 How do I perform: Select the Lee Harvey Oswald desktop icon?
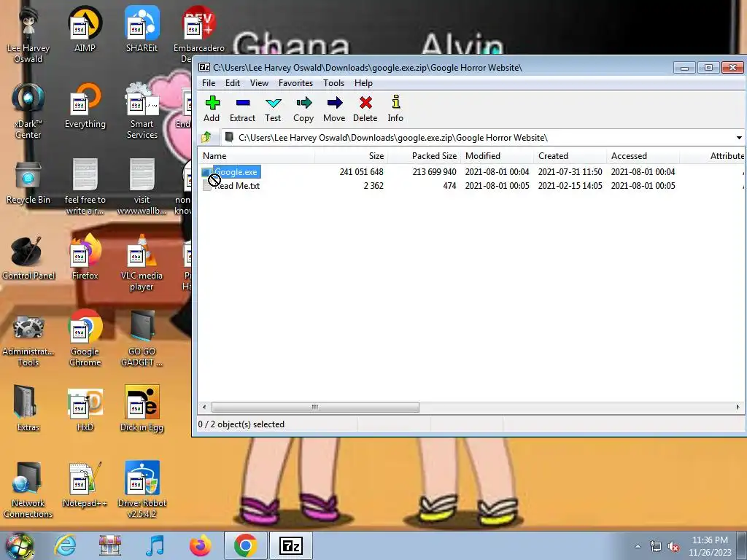point(28,34)
